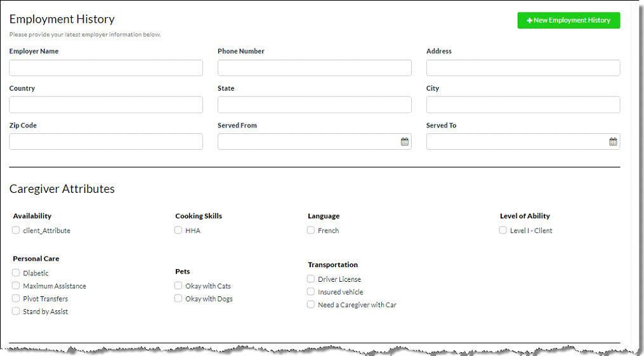Check the client_Attribute availability checkbox
The height and width of the screenshot is (356, 644).
16,230
